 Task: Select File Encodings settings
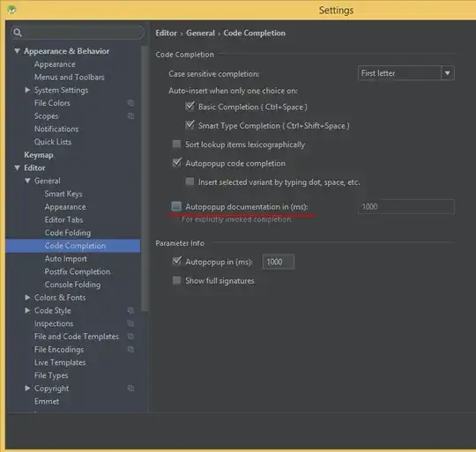click(x=59, y=350)
